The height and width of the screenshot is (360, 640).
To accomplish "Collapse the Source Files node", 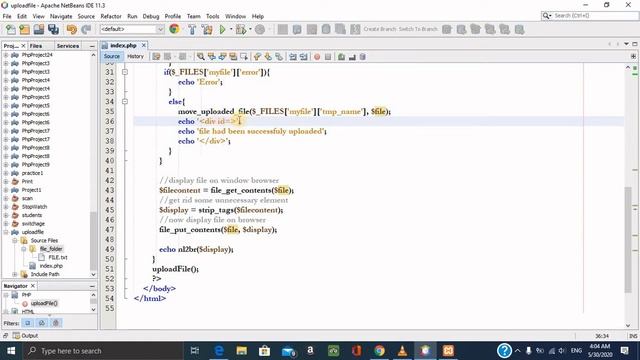I will 15,240.
